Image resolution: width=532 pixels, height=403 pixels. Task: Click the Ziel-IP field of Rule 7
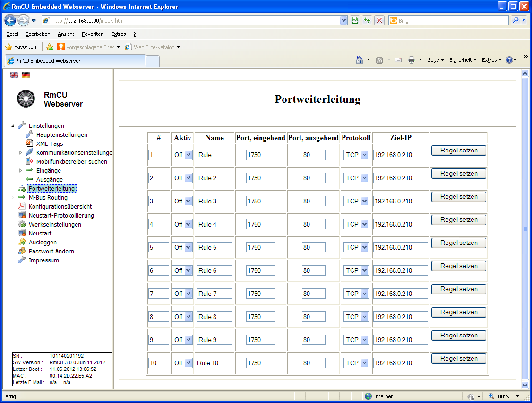[400, 294]
